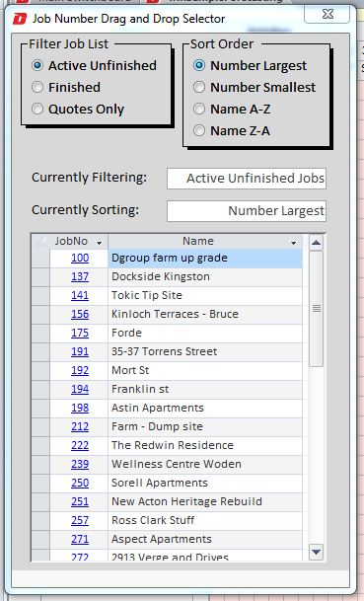Select the 'Kinloch Terraces - Bruce' cell

point(205,315)
